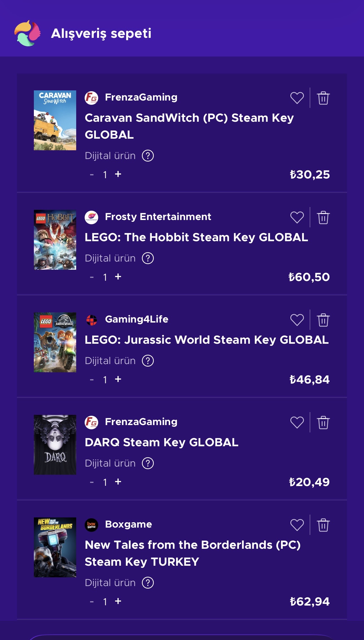Decrease quantity of DARQ Steam Key
This screenshot has height=640, width=364.
[92, 482]
